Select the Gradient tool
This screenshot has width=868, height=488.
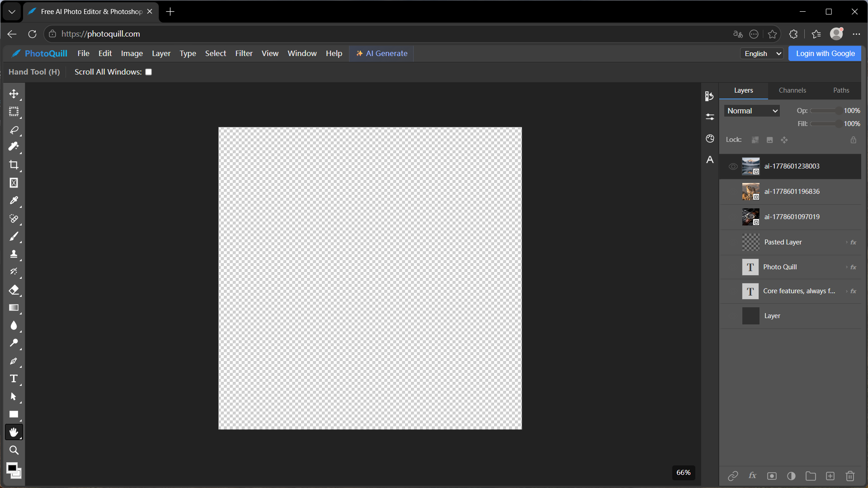pyautogui.click(x=14, y=308)
